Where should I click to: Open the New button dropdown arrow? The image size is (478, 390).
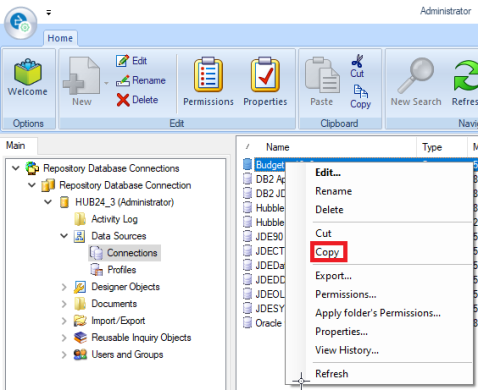[x=106, y=83]
